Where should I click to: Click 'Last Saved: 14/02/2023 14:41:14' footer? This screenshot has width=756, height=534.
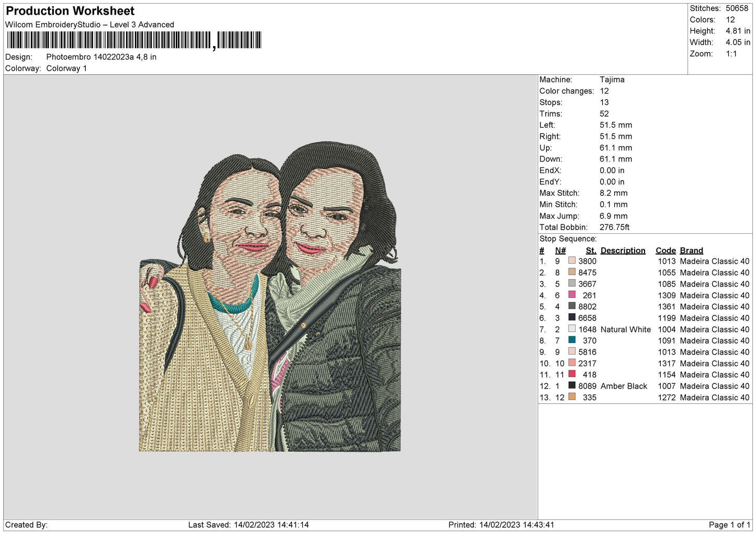249,525
